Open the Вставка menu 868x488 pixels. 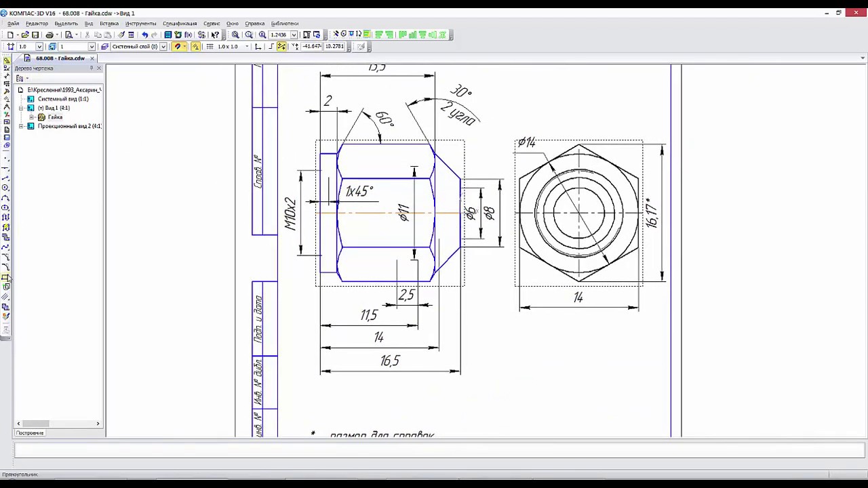[x=109, y=24]
